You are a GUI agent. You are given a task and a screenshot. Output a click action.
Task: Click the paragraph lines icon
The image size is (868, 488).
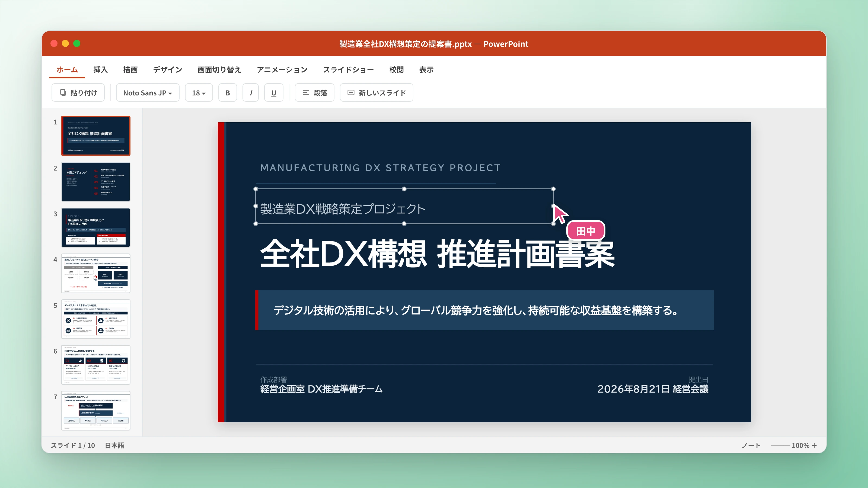306,92
